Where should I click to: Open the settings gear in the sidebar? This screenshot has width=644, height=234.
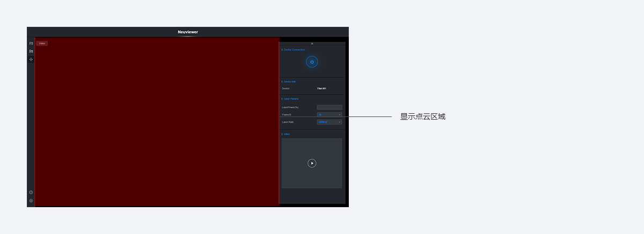pyautogui.click(x=31, y=201)
